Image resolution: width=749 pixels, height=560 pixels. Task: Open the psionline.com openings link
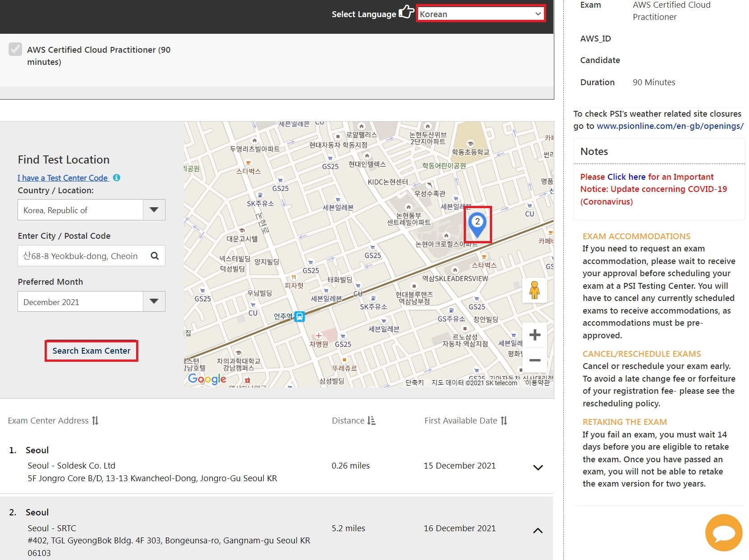point(670,126)
